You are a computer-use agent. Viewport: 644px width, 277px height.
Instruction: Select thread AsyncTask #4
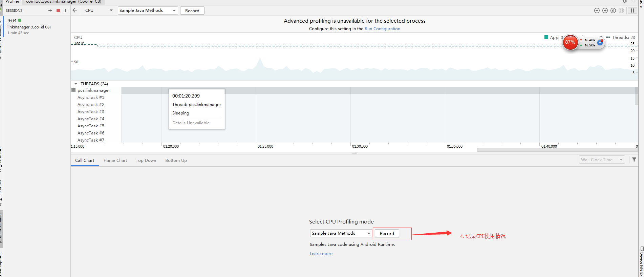(91, 119)
